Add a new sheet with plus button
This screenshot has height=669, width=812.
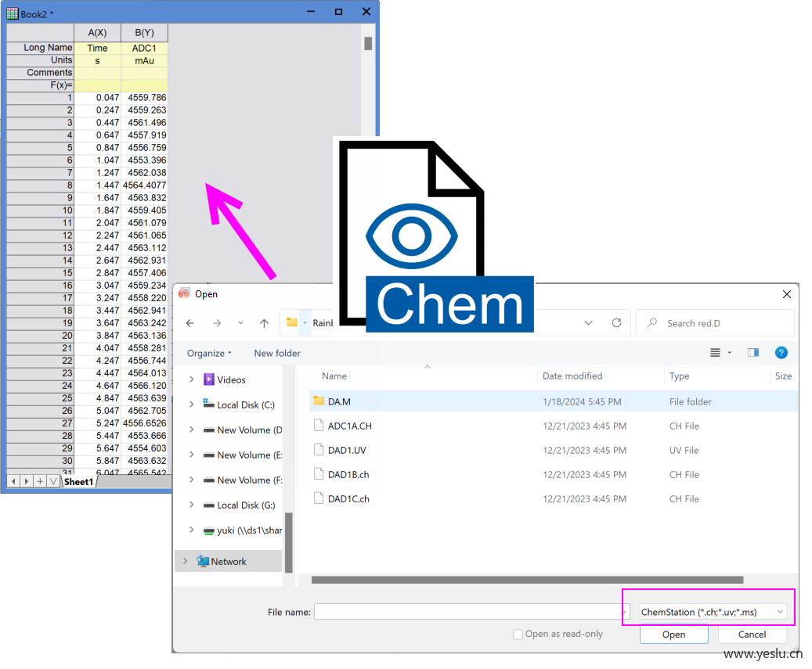[x=40, y=481]
